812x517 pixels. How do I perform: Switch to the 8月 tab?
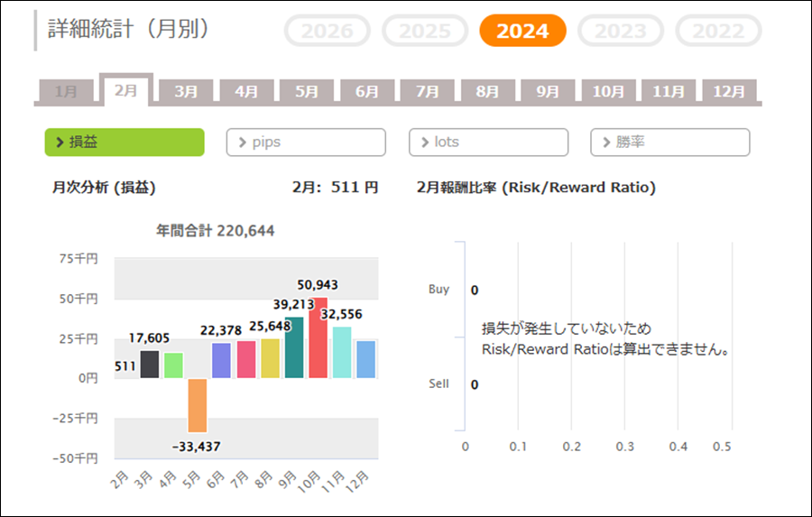click(487, 91)
